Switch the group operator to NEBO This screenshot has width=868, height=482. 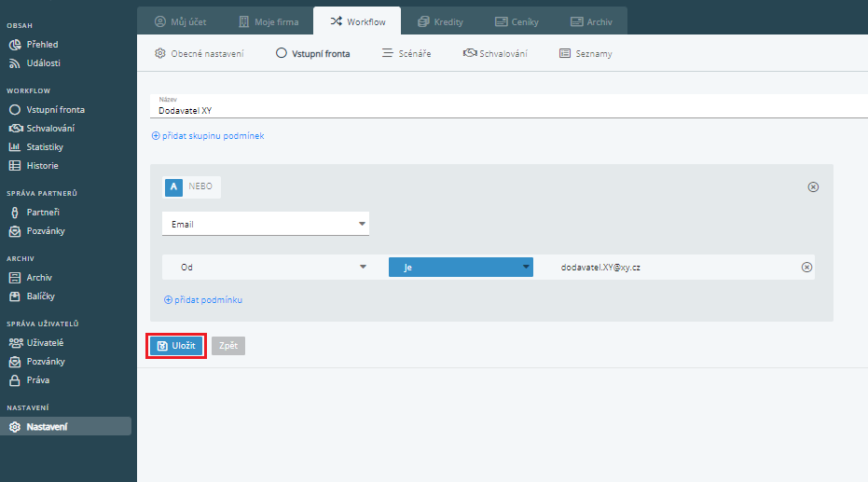pyautogui.click(x=200, y=186)
